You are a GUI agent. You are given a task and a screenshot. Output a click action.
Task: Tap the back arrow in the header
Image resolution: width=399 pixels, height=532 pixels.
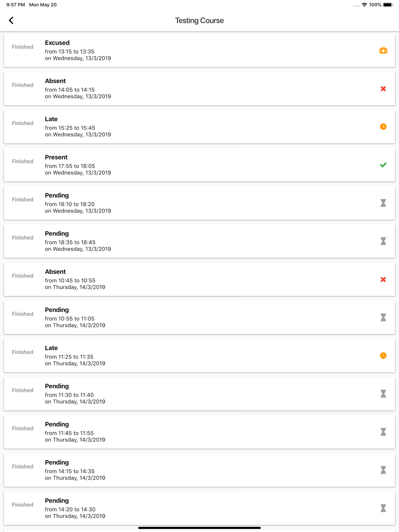click(x=11, y=20)
